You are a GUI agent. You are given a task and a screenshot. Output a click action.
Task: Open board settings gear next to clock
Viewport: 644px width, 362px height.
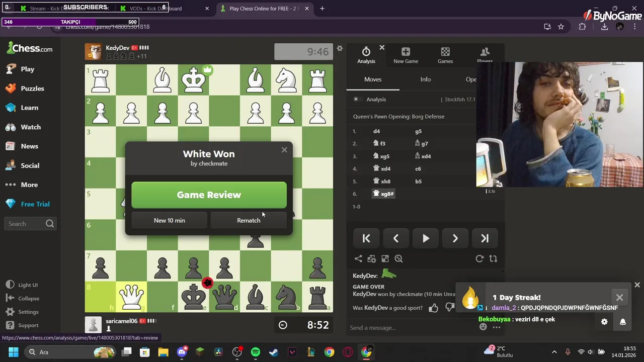coord(340,48)
